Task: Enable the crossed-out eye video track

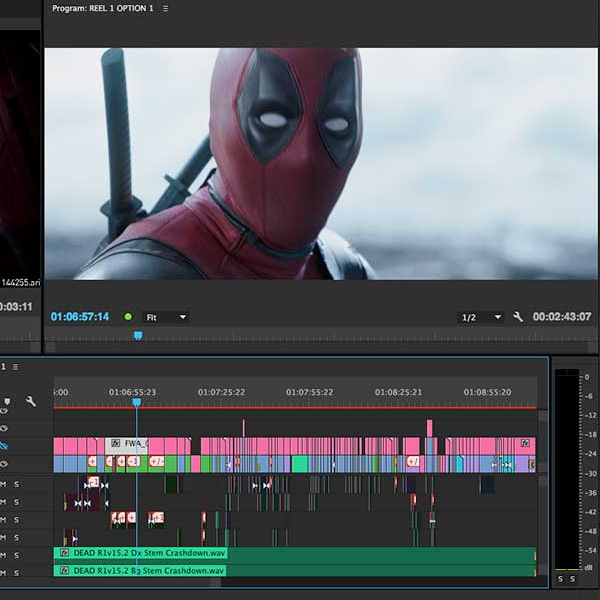Action: pyautogui.click(x=3, y=445)
